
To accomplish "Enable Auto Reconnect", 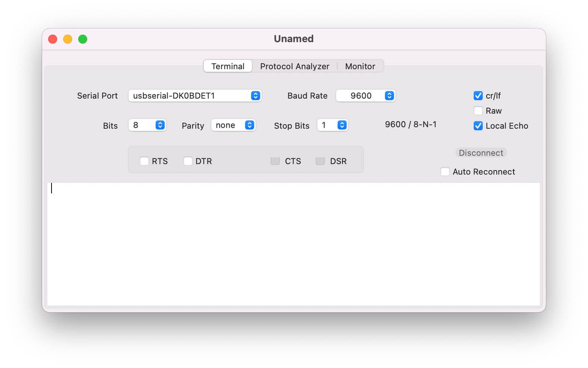I will 445,171.
